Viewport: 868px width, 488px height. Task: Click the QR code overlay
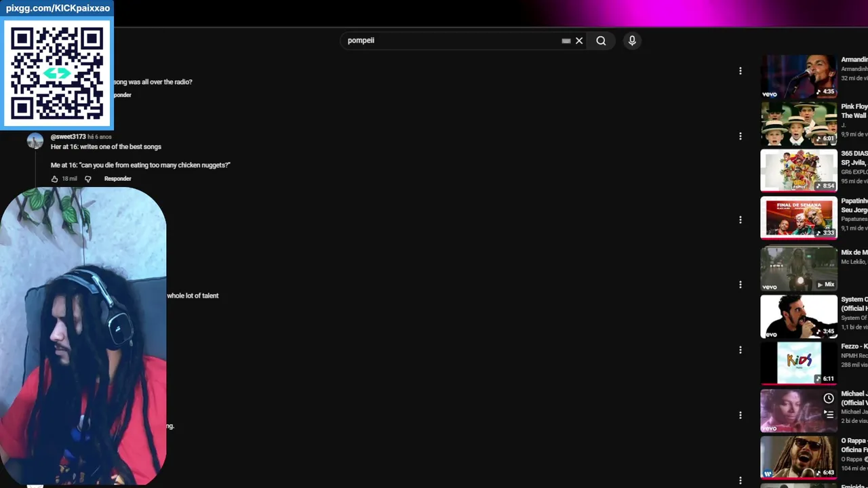coord(57,73)
